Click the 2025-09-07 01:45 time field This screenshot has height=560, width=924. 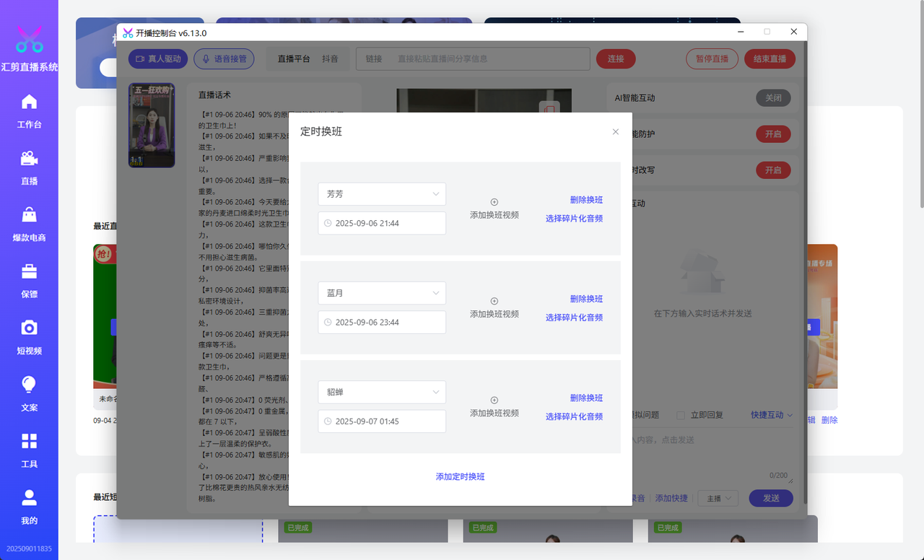(382, 421)
